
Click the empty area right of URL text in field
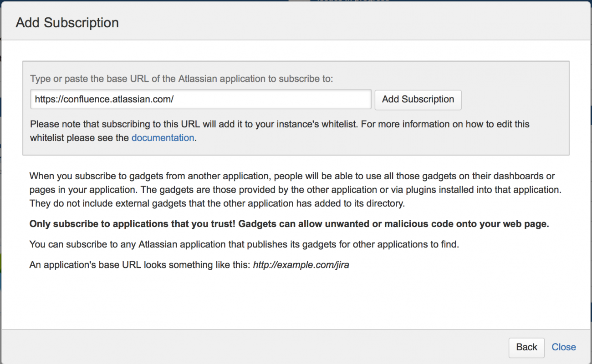point(273,99)
